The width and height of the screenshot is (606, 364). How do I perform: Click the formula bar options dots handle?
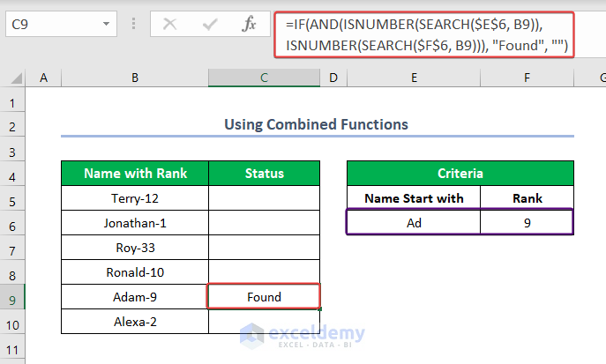(134, 24)
